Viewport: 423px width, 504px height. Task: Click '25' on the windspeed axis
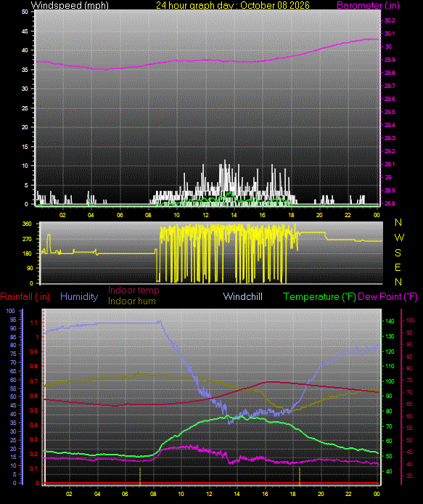coord(25,108)
